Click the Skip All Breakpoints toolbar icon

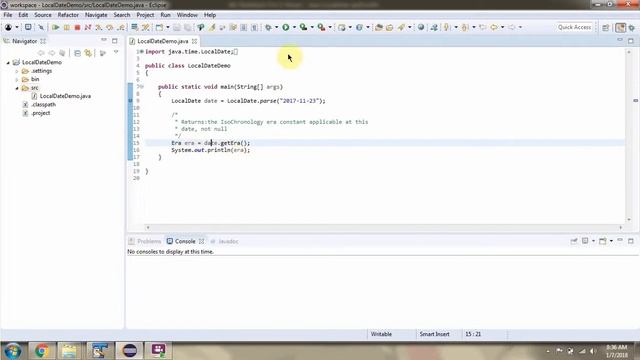click(41, 27)
